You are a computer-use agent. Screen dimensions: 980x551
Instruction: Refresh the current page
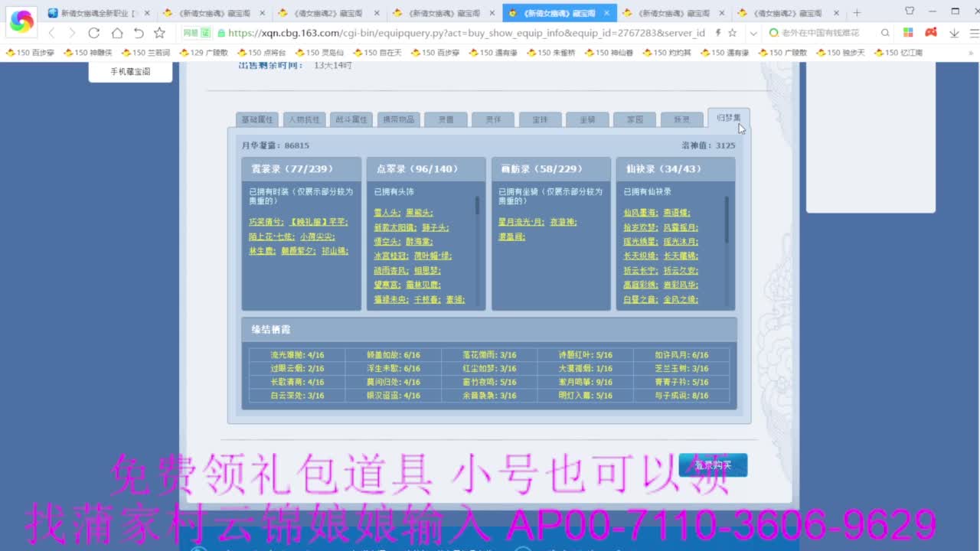click(x=93, y=34)
